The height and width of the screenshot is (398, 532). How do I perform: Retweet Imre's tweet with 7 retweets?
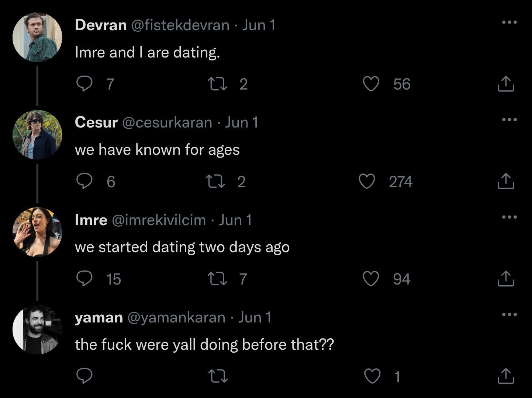pyautogui.click(x=218, y=279)
